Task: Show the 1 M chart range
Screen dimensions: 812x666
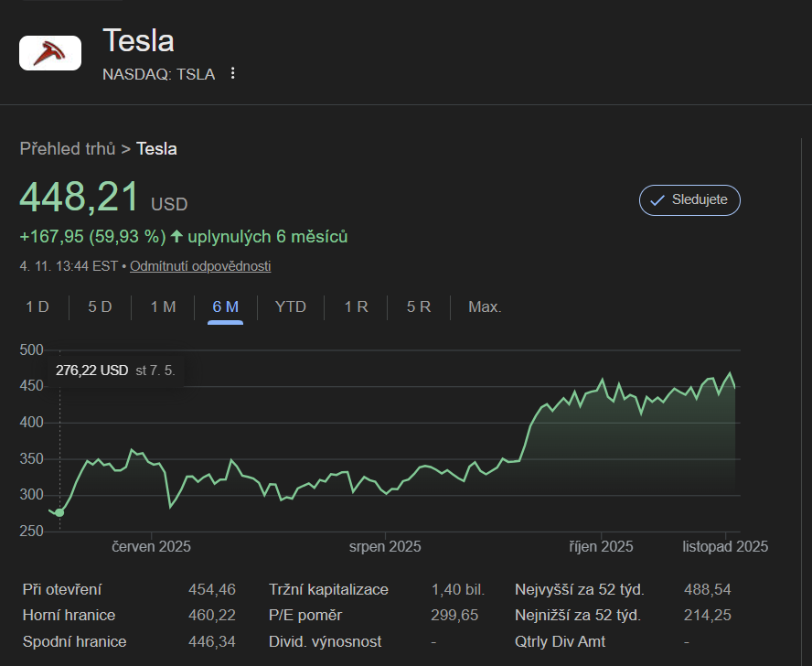Action: pos(163,307)
